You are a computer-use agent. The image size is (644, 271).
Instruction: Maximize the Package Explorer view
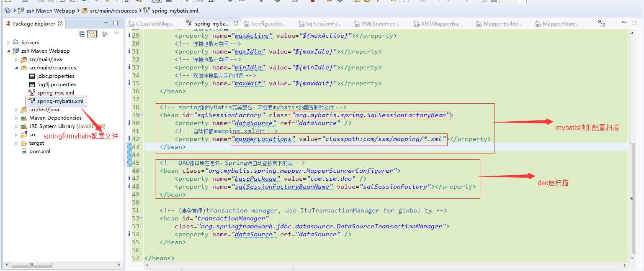(116, 23)
